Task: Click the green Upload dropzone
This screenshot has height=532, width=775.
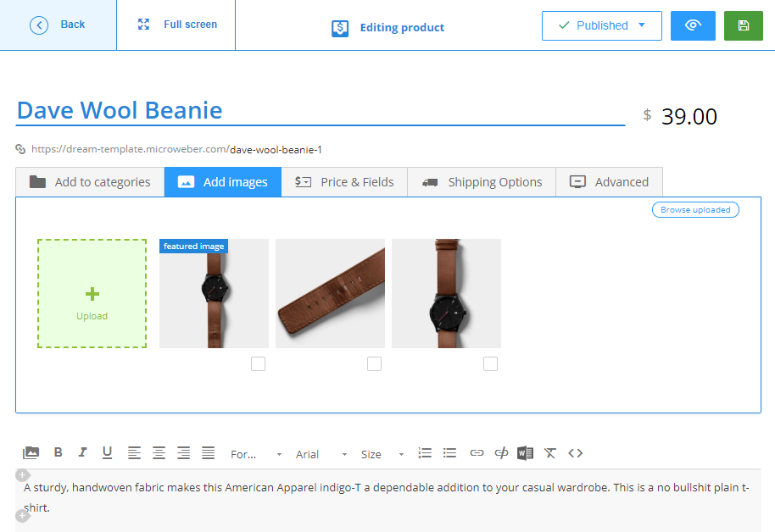Action: pyautogui.click(x=92, y=293)
